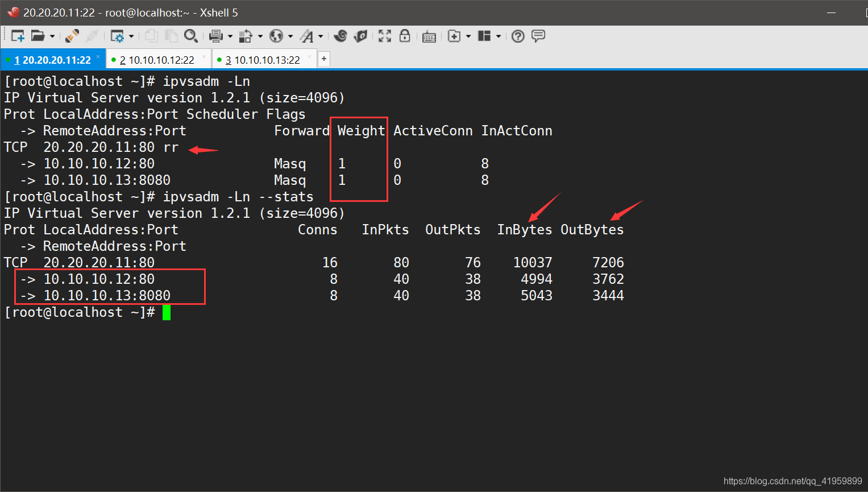The height and width of the screenshot is (492, 868).
Task: Add a new tab with plus button
Action: (x=324, y=59)
